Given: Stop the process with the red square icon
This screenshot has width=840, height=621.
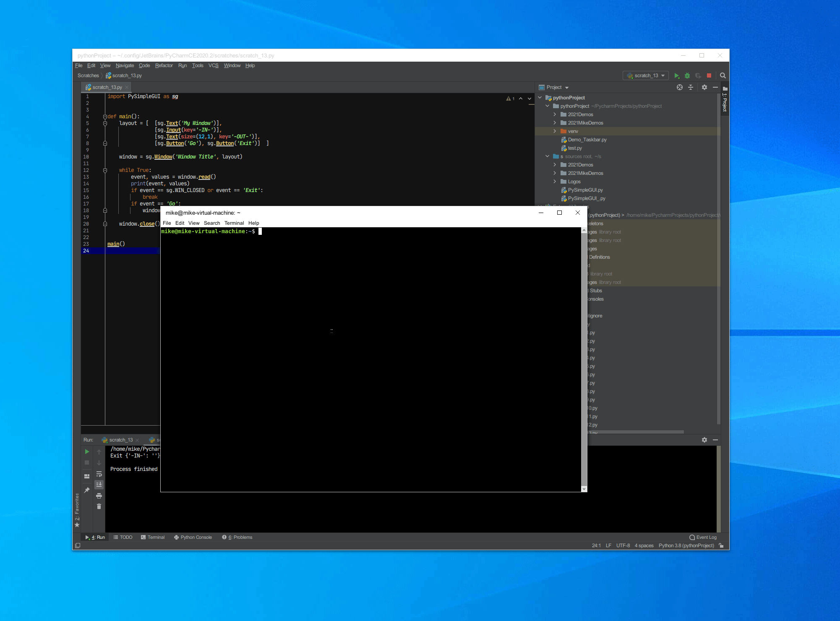Looking at the screenshot, I should (709, 76).
